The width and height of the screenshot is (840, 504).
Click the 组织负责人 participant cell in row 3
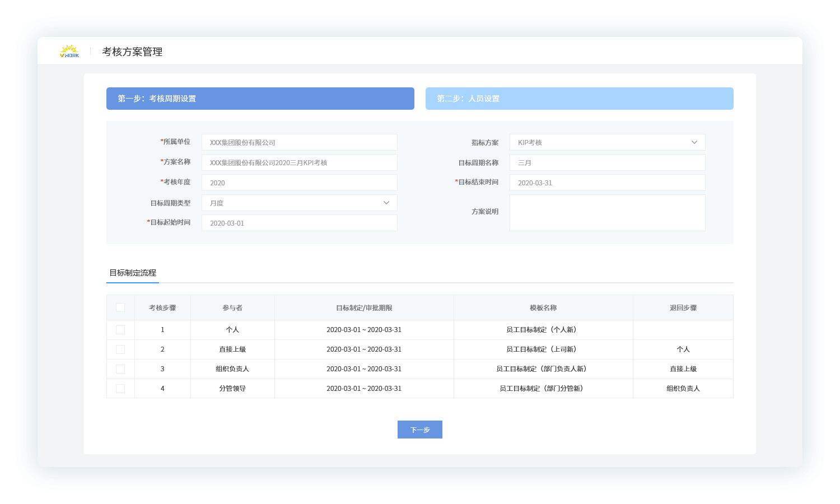[232, 369]
